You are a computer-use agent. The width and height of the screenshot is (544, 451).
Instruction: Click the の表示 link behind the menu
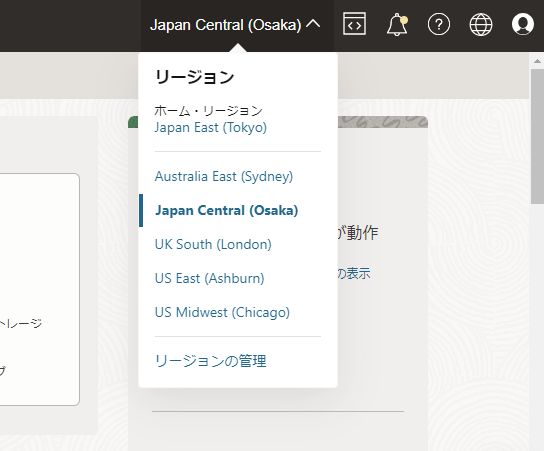click(354, 273)
